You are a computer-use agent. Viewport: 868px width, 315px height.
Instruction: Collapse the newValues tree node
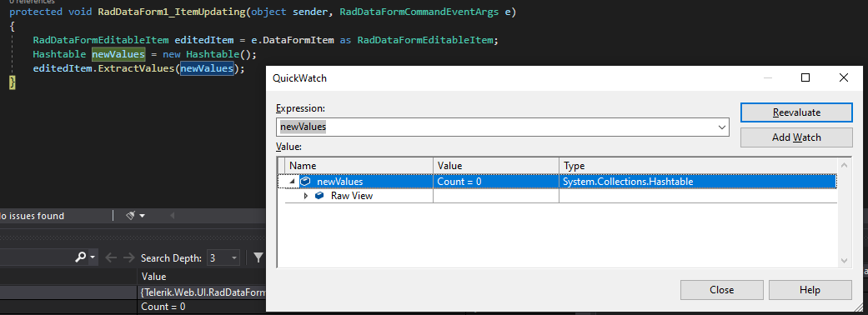293,182
